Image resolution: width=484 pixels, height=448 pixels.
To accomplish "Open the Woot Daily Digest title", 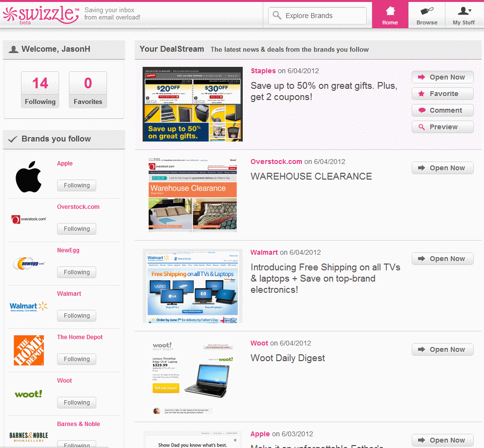I will point(288,358).
